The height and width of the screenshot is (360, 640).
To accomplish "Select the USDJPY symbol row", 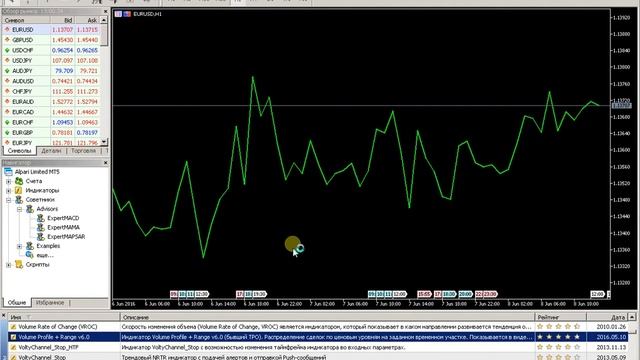I will click(x=51, y=60).
